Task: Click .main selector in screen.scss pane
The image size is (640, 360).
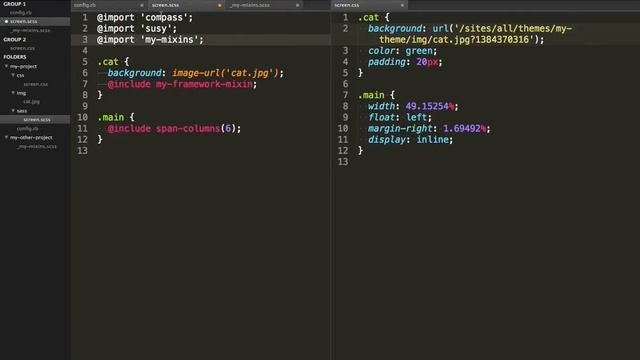Action: pos(110,118)
